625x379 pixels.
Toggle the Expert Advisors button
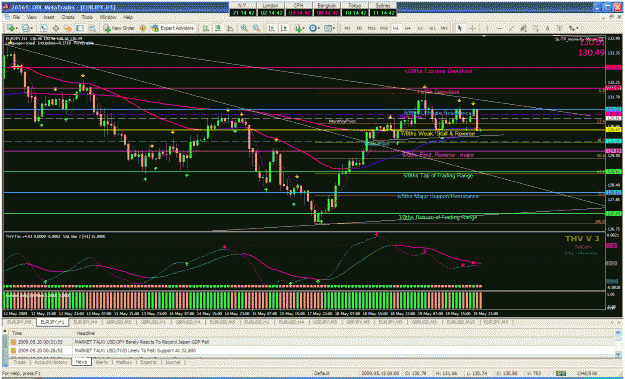[173, 28]
